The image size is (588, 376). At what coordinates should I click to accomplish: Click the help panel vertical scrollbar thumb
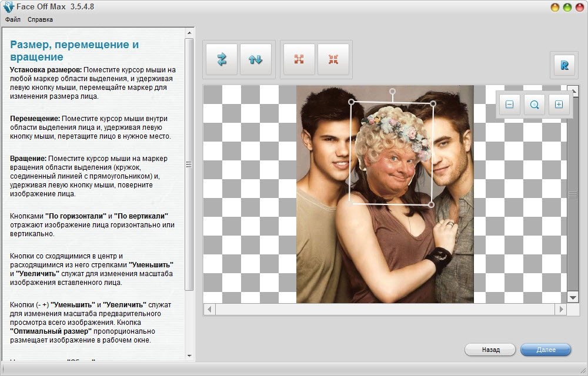click(x=189, y=164)
